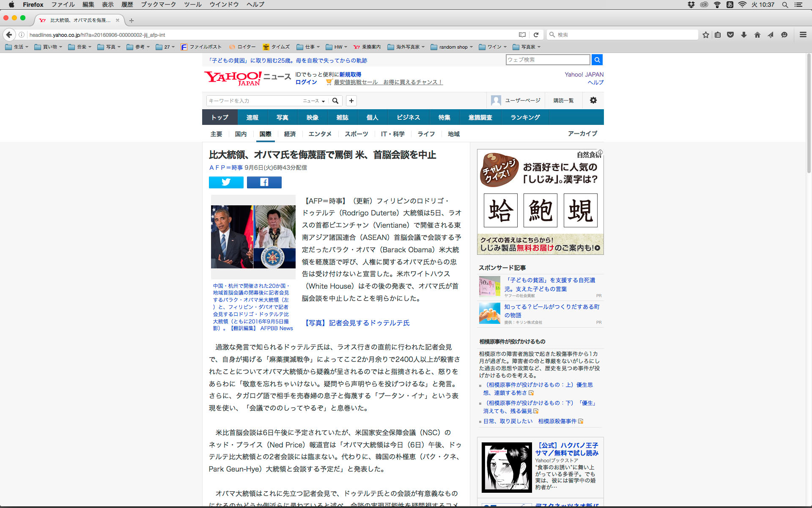Click the downloads arrow icon in toolbar

click(744, 35)
